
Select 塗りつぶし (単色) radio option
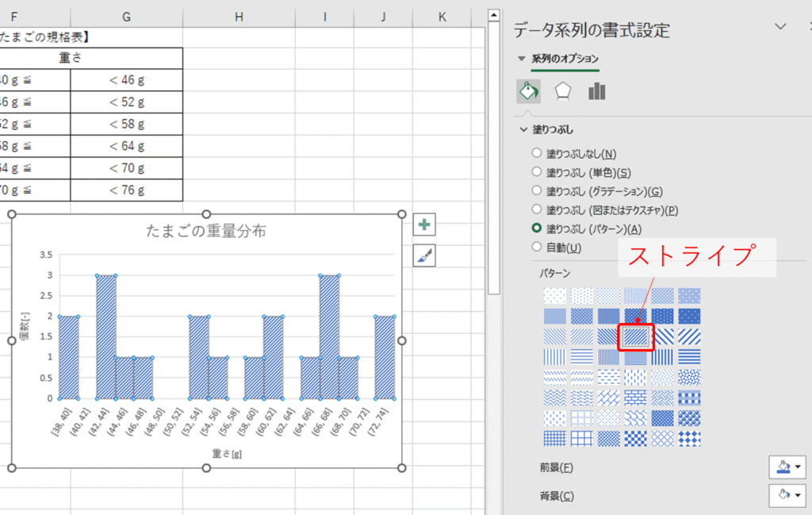click(538, 172)
